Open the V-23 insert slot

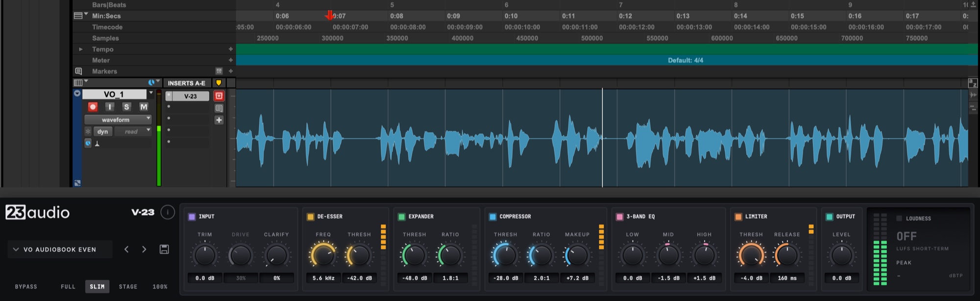point(191,96)
